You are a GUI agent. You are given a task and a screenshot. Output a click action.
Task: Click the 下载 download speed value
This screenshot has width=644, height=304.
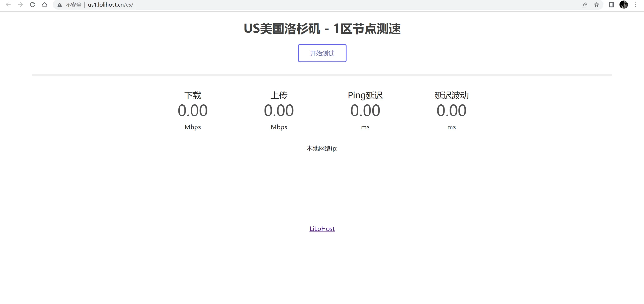click(192, 111)
